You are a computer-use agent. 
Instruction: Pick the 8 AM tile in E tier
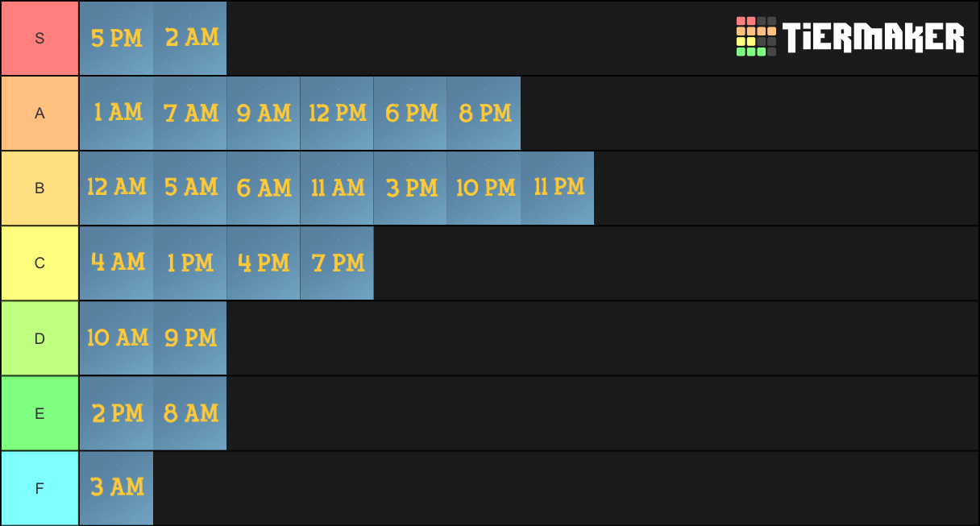point(189,413)
